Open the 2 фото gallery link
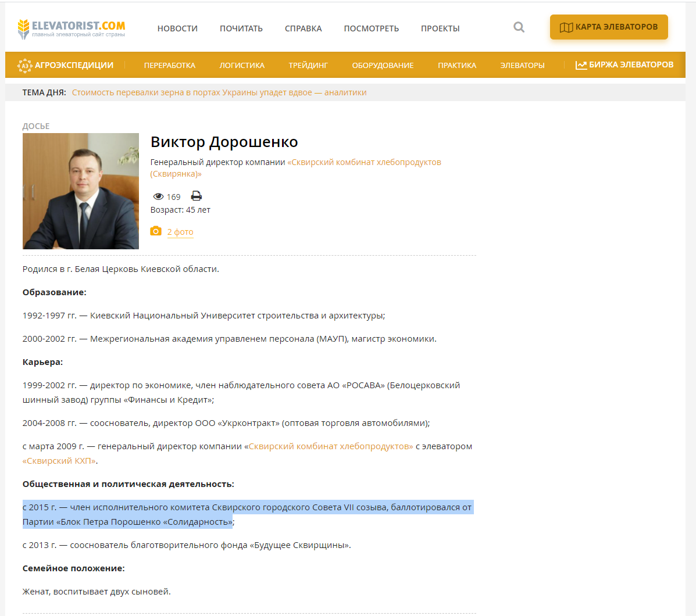The image size is (696, 616). 180,231
